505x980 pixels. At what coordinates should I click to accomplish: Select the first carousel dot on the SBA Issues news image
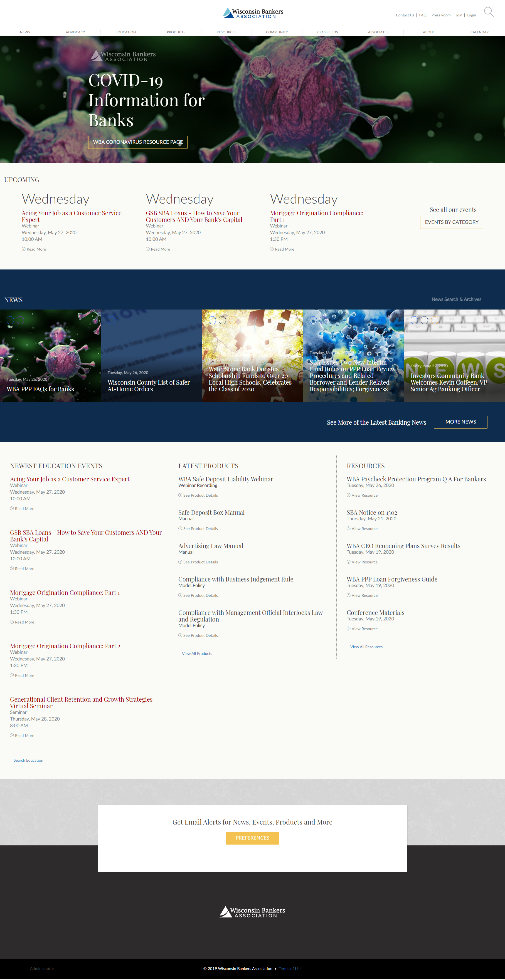pos(314,320)
